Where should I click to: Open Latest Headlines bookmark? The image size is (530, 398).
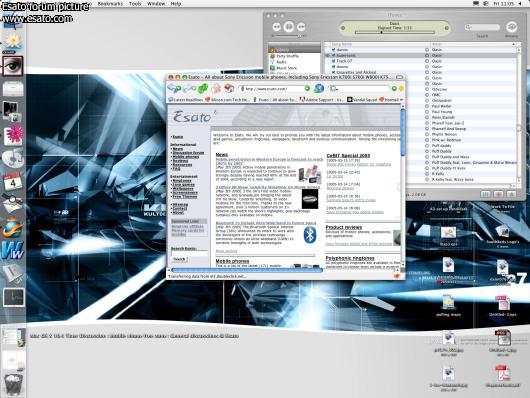point(186,100)
